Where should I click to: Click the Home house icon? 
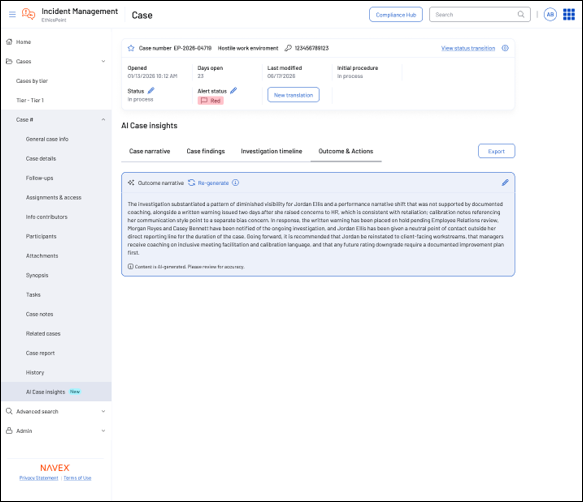(9, 42)
